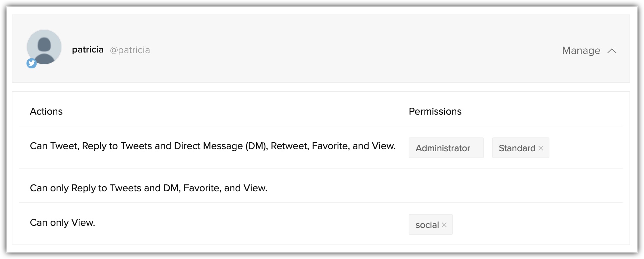Click the Manage link
Image resolution: width=644 pixels, height=259 pixels.
click(581, 50)
